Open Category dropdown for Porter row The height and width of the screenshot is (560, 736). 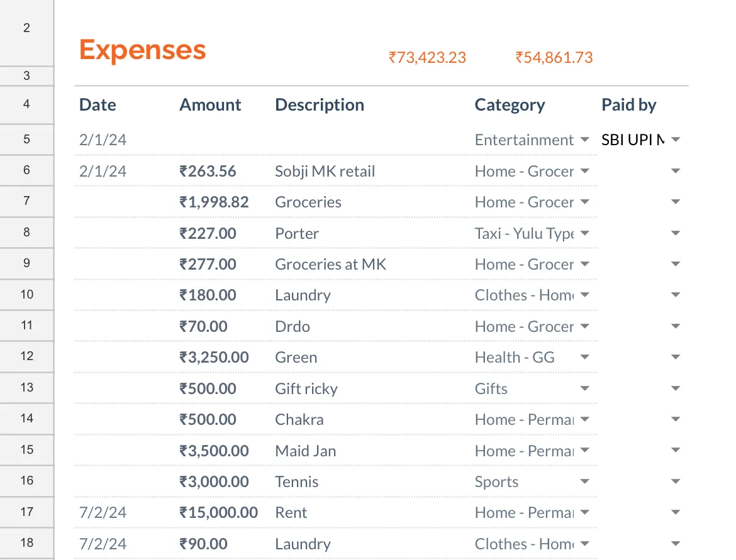584,233
